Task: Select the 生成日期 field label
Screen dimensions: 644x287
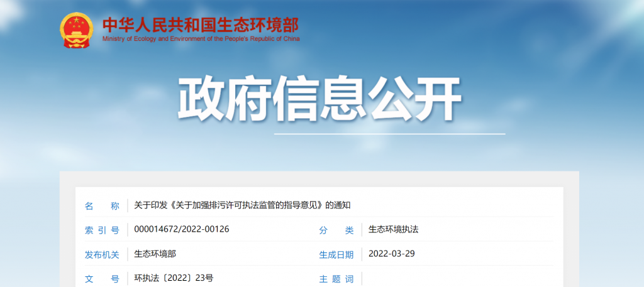Action: tap(336, 255)
